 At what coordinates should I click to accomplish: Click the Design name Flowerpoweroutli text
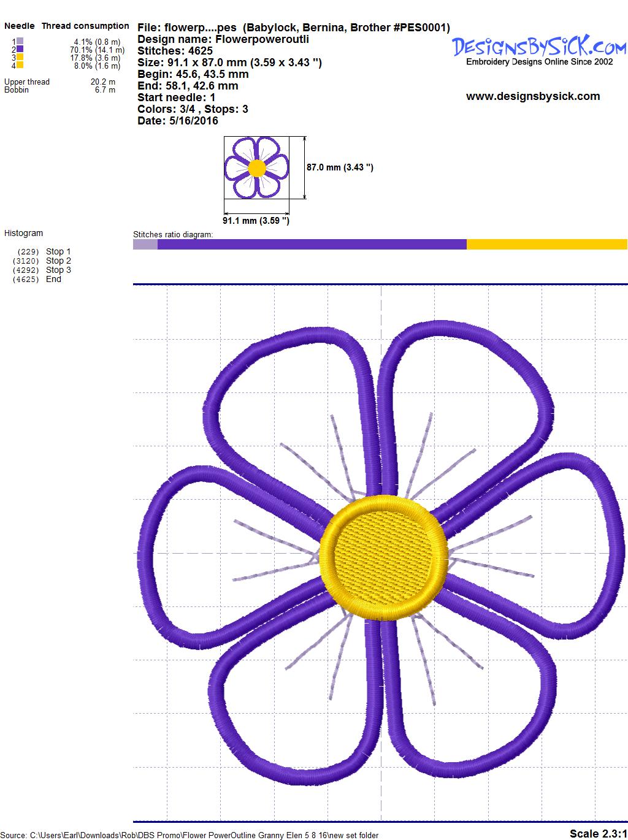223,39
